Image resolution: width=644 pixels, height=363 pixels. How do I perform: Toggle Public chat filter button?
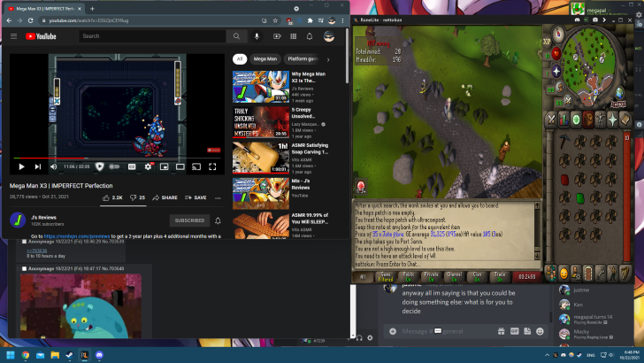409,276
